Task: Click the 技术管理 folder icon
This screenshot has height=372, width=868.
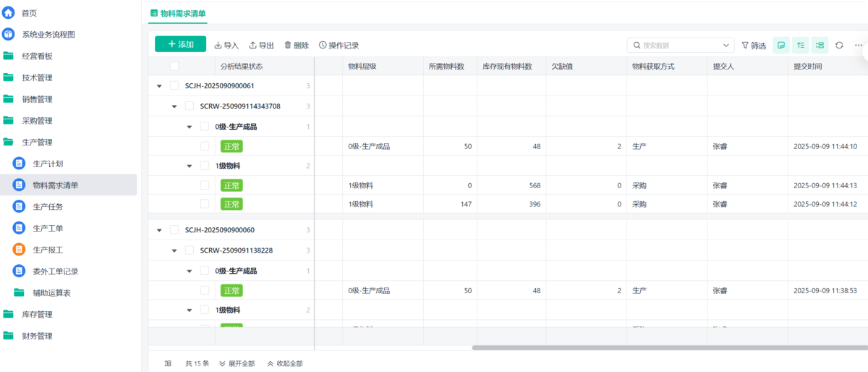Action: [x=8, y=77]
